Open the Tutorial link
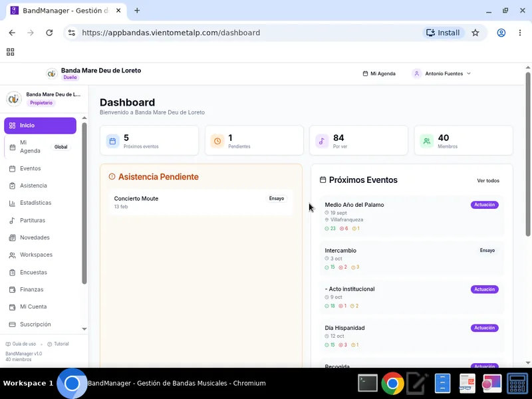The width and height of the screenshot is (532, 399). 58,344
